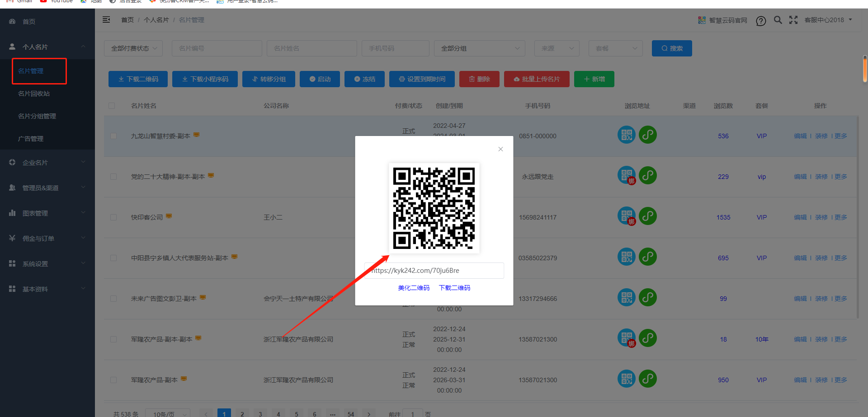Close the QR code popup dialog
868x417 pixels.
[x=500, y=149]
